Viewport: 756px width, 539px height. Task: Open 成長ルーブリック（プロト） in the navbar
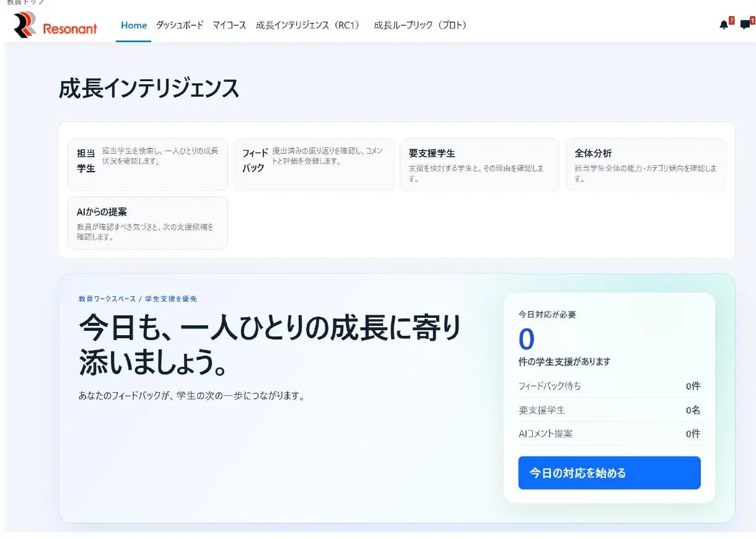click(421, 25)
